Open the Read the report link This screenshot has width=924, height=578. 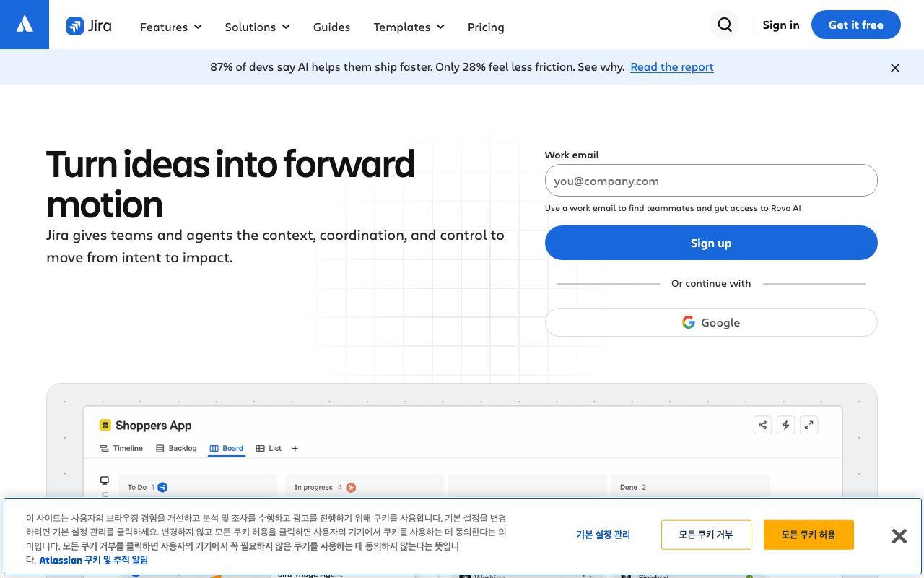click(672, 67)
